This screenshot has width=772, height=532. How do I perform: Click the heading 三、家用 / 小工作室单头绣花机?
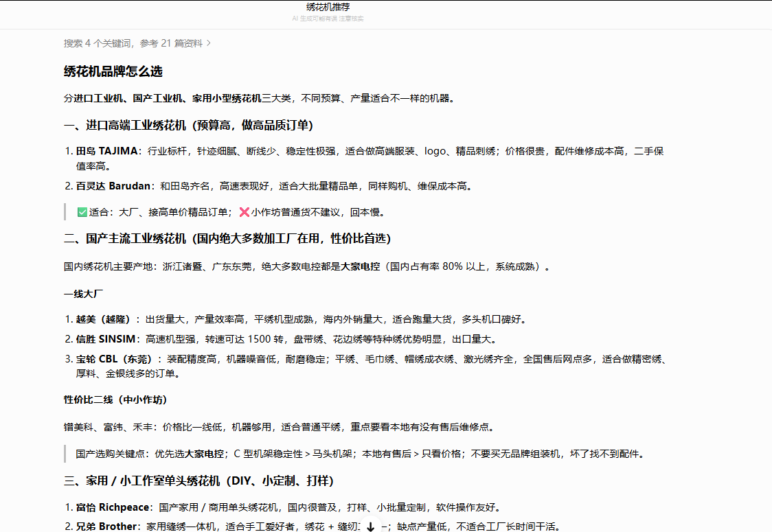click(x=198, y=481)
